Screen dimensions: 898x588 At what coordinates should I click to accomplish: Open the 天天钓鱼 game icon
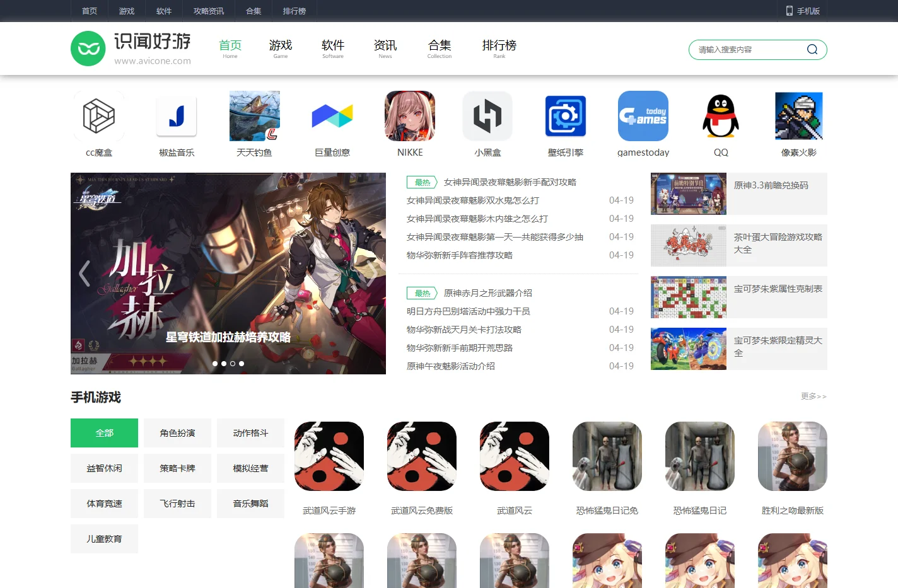coord(255,116)
